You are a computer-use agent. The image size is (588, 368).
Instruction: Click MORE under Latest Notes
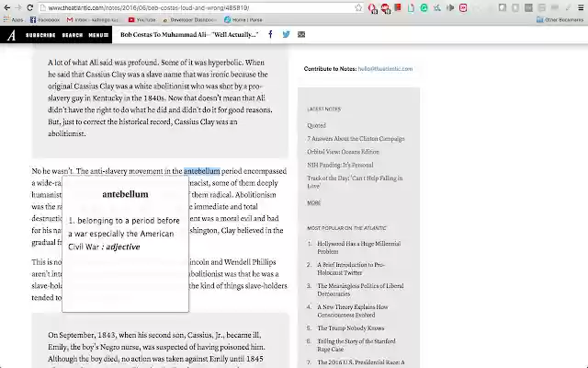point(314,202)
